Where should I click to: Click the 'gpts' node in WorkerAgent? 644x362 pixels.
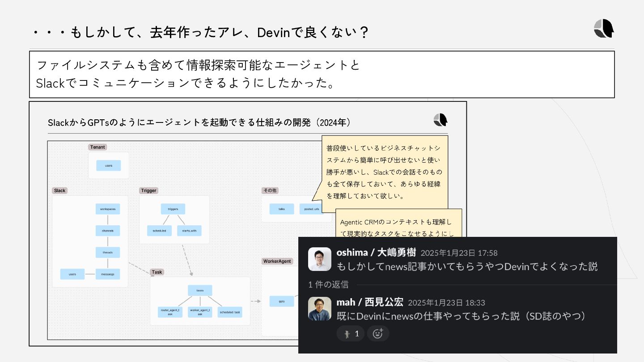click(x=282, y=301)
